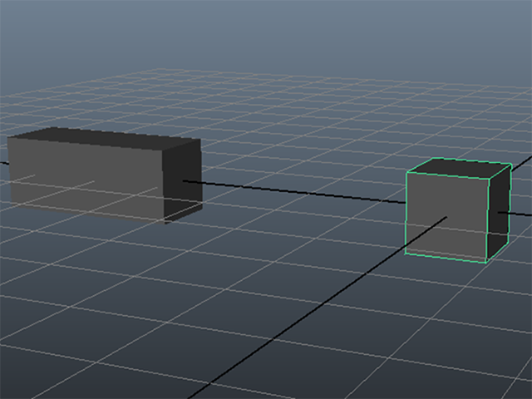Select the green-outlined cube
The width and height of the screenshot is (532, 399).
[458, 210]
